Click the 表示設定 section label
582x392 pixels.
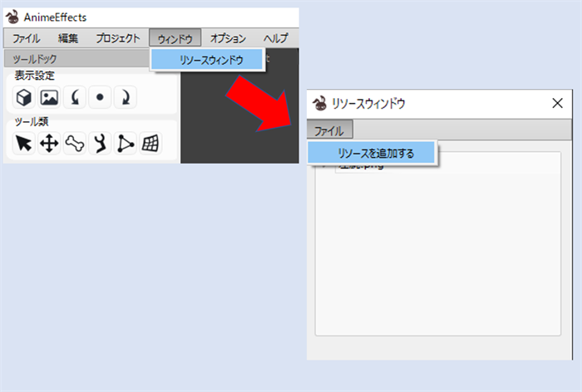tap(35, 76)
